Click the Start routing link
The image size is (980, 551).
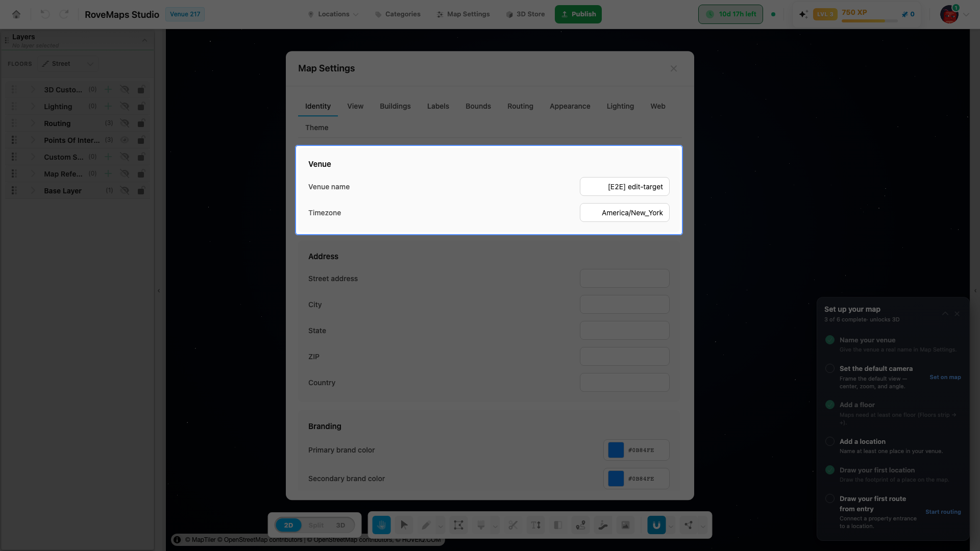[x=943, y=512]
